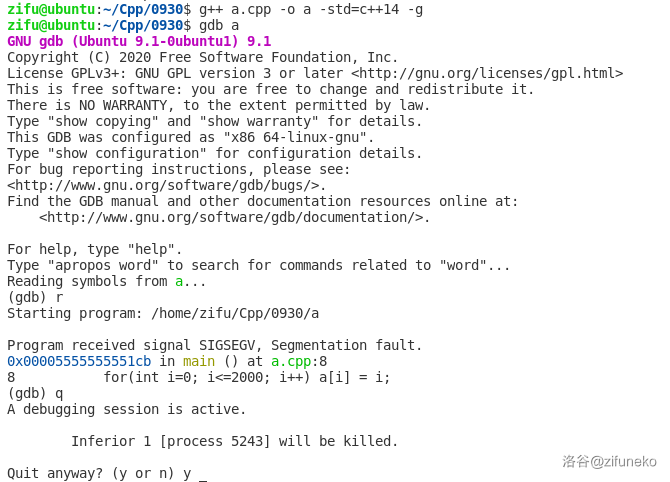Click the yellow 'main' function name
Screen dimensions: 670x482
tap(199, 361)
